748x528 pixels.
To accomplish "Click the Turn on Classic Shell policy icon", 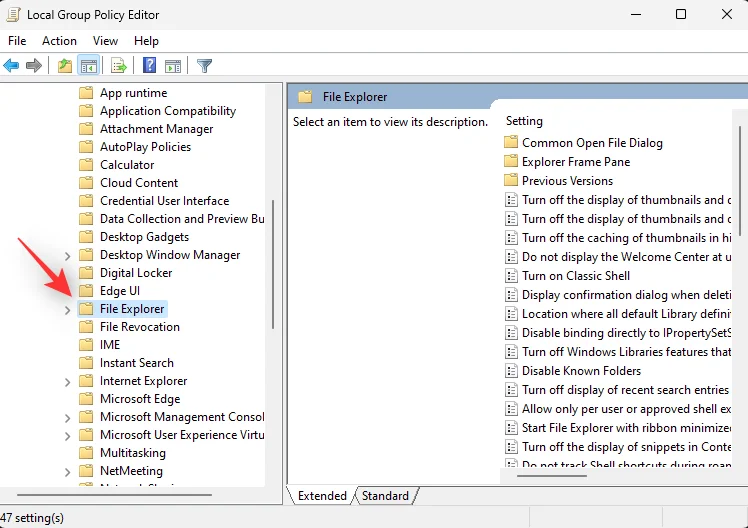I will point(511,276).
